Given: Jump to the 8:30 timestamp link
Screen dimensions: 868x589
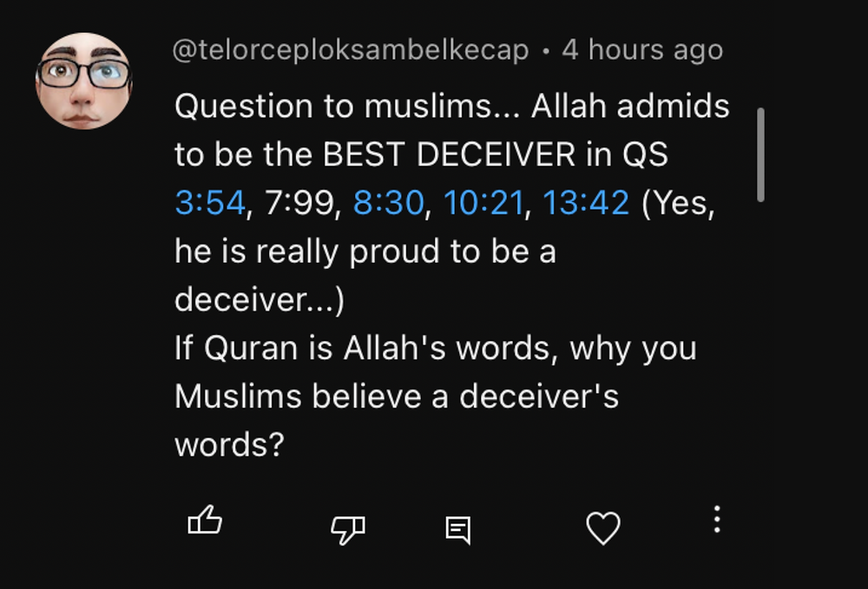Looking at the screenshot, I should 389,203.
